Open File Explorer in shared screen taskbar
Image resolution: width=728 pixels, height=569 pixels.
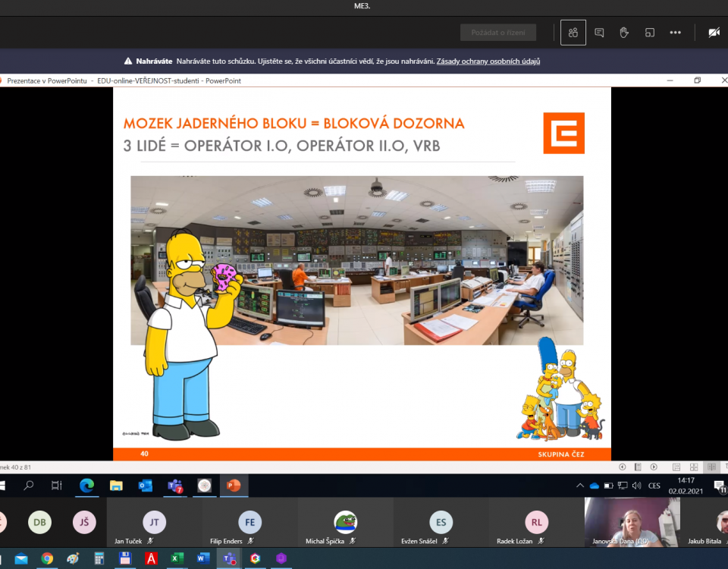pyautogui.click(x=116, y=486)
